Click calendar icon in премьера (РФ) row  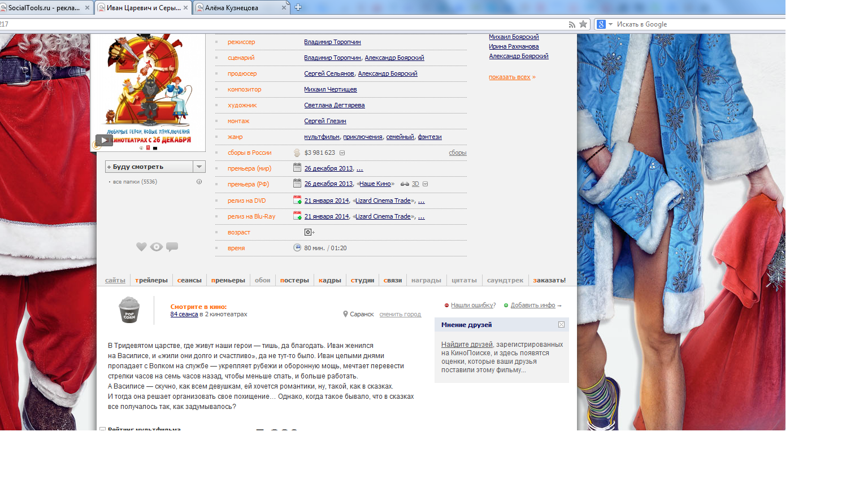(297, 183)
